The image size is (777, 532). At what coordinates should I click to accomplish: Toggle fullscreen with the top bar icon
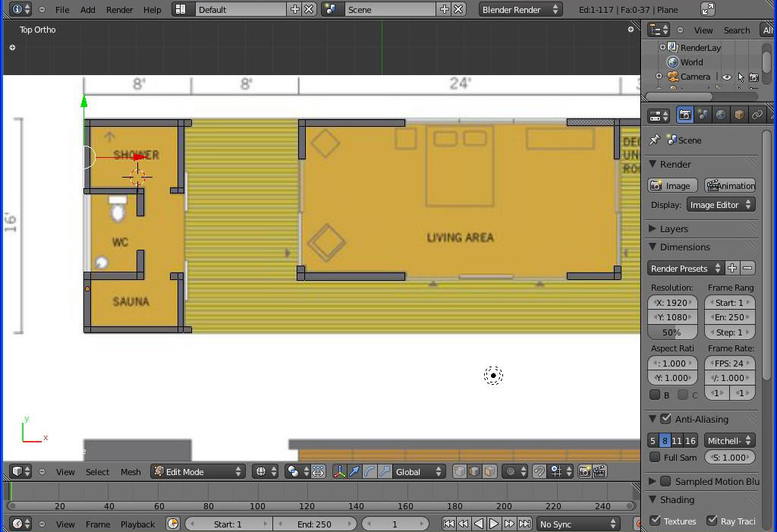tap(708, 9)
